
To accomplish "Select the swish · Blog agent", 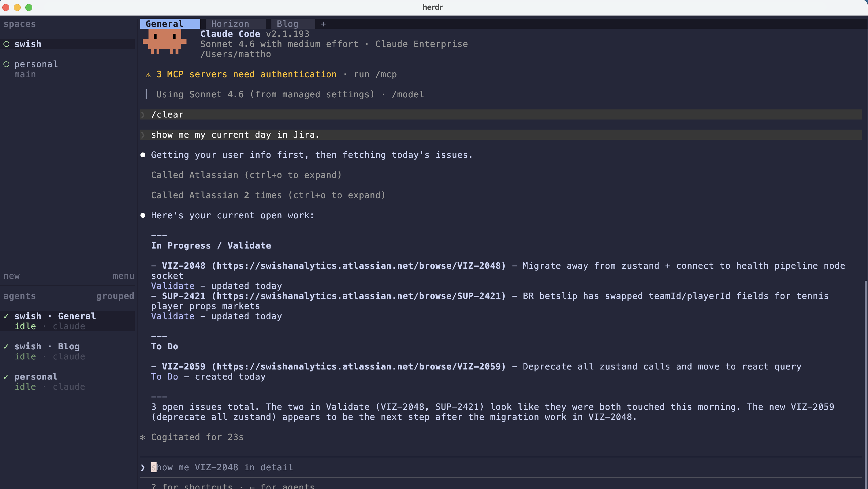I will point(67,351).
